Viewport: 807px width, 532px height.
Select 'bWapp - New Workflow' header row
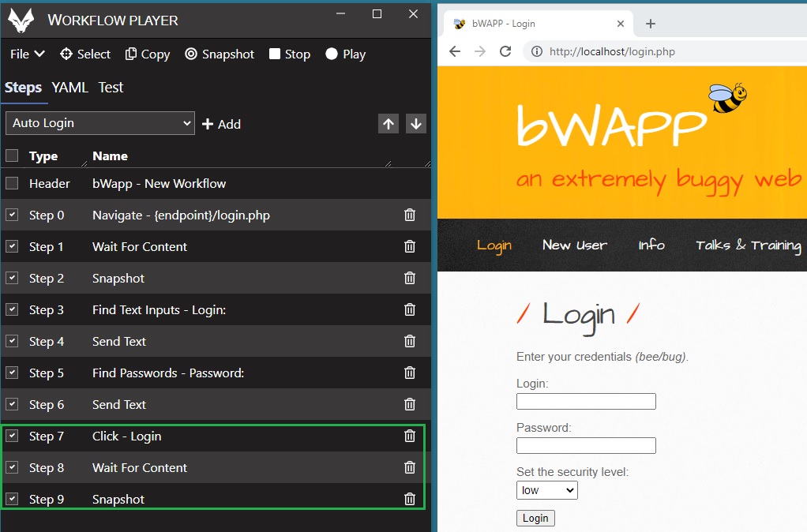pos(159,184)
